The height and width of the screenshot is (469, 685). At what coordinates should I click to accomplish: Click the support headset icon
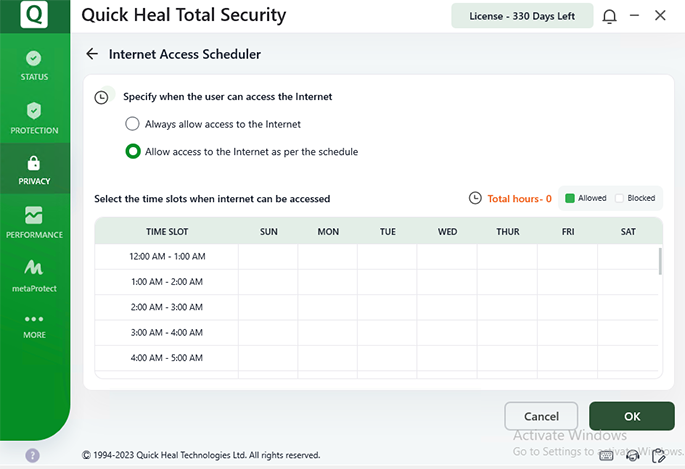tap(632, 456)
